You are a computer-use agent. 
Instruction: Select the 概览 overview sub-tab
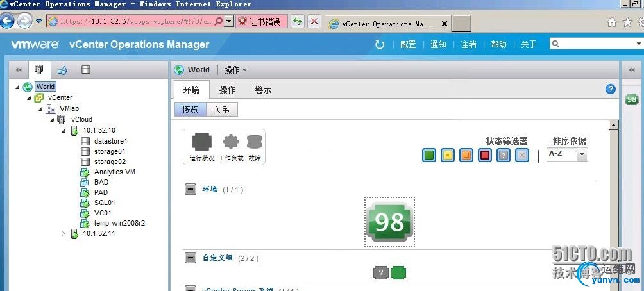(x=190, y=110)
